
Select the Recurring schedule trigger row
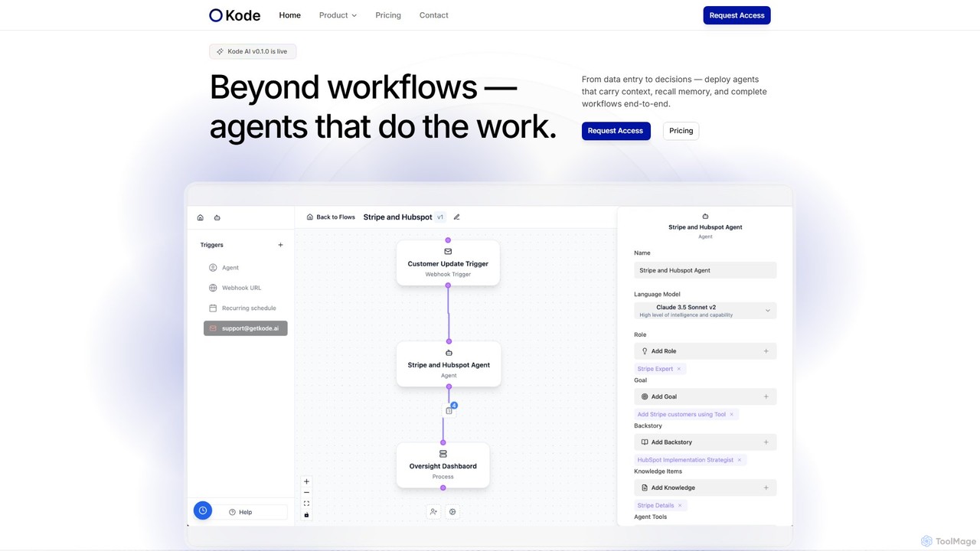click(245, 308)
